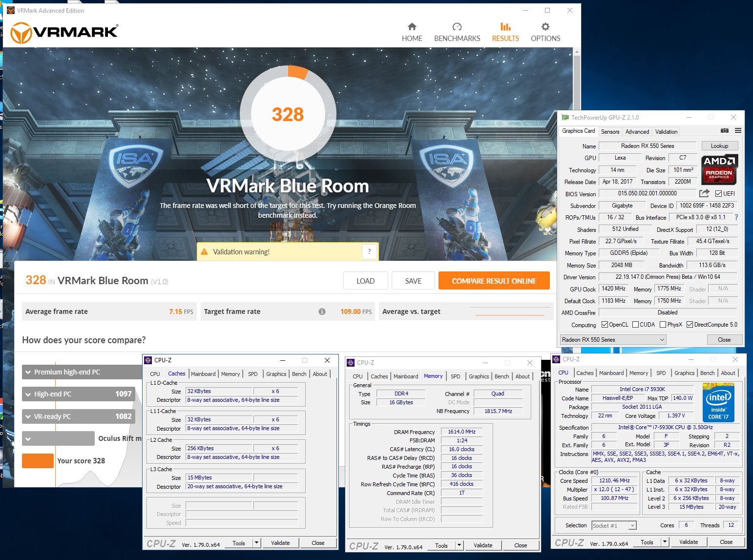753x560 pixels.
Task: Click the Driver Version field in GPU-Z
Action: (668, 277)
